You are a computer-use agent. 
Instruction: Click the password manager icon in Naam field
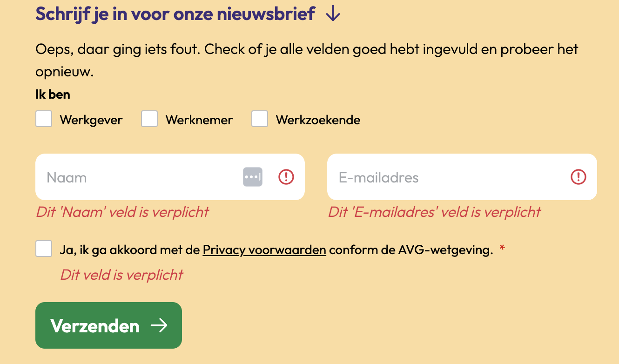[253, 177]
